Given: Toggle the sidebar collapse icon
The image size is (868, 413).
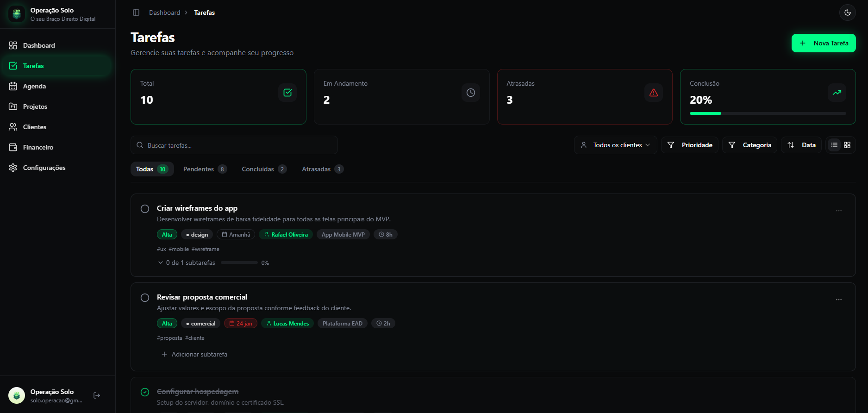Looking at the screenshot, I should click(x=136, y=13).
